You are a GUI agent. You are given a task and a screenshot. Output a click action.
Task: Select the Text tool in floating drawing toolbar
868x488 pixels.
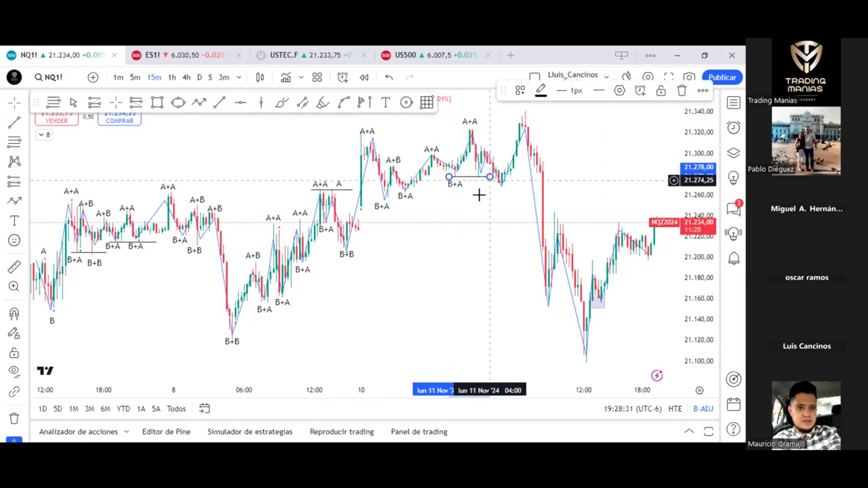[386, 103]
